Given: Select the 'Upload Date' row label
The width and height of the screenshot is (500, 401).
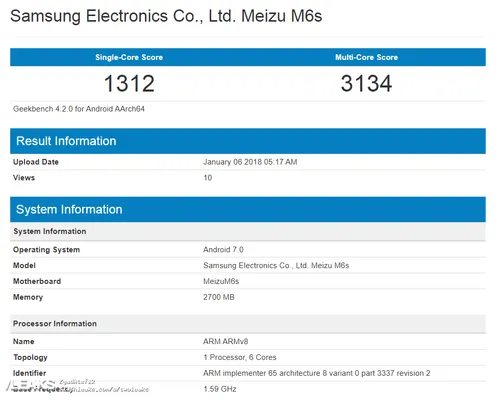Looking at the screenshot, I should (36, 162).
